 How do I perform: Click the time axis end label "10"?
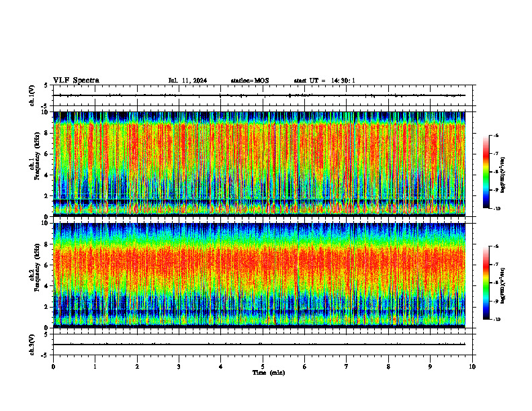(472, 367)
